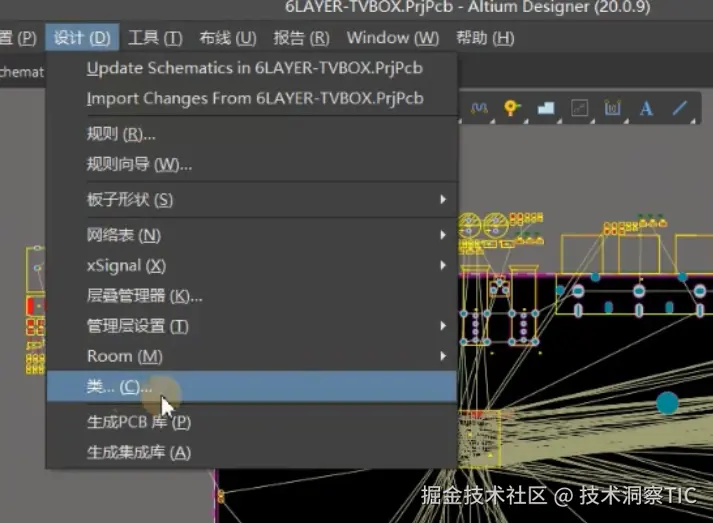Image resolution: width=713 pixels, height=523 pixels.
Task: Expand the 网络表 (N) submenu
Action: coord(251,235)
